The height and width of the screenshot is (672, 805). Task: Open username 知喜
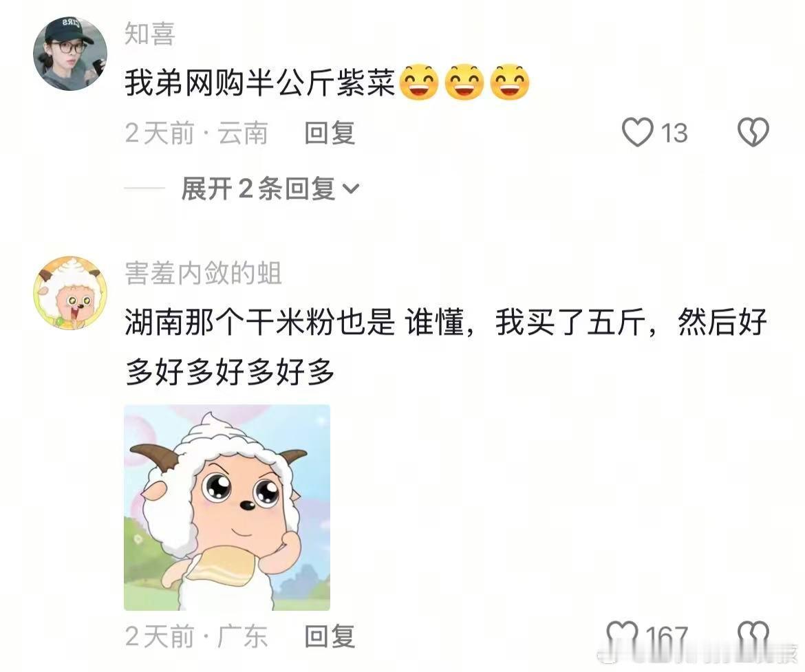pos(150,34)
